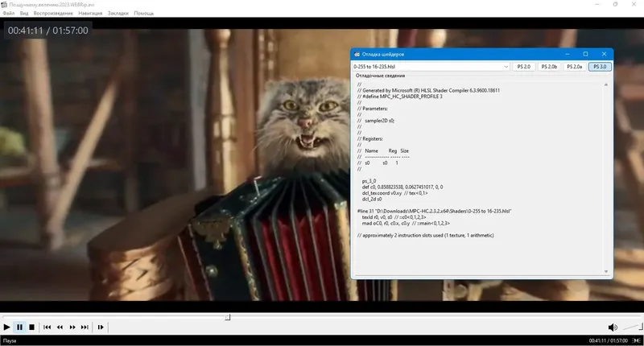Click the seek bar thumb
644x346 pixels.
228,317
